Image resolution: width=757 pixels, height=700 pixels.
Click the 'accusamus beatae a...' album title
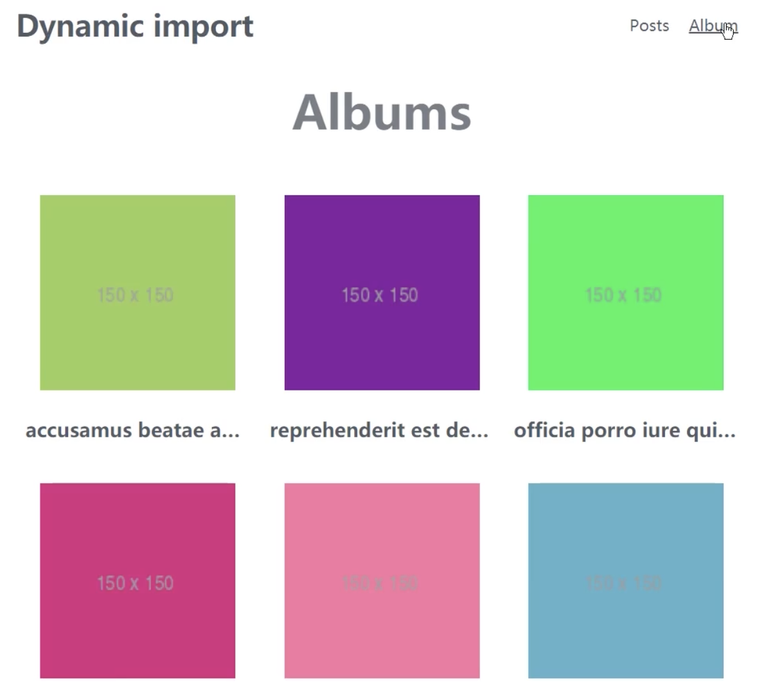(x=132, y=430)
